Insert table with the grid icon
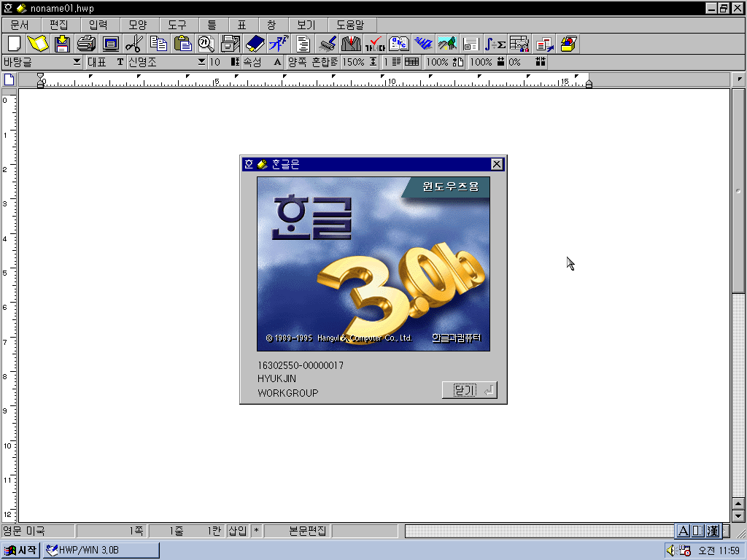Screen dimensions: 747x560 519,44
